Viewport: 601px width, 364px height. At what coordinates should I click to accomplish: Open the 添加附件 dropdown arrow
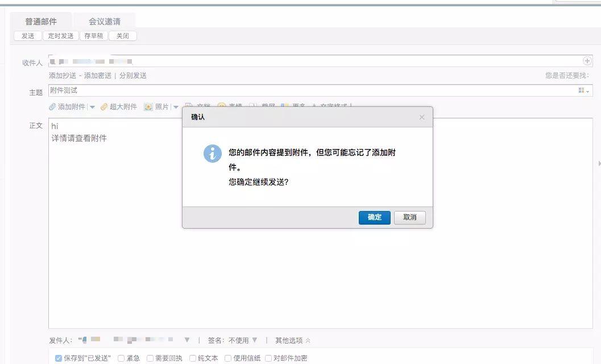92,107
